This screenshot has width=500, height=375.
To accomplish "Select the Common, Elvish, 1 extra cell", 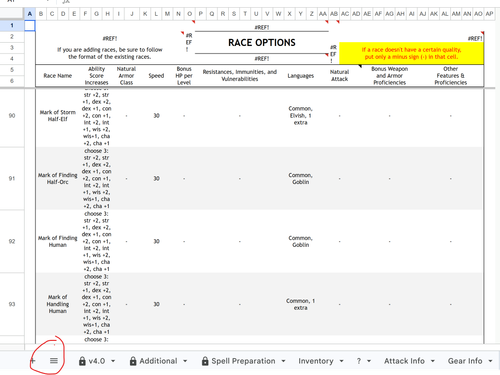I will pos(301,116).
